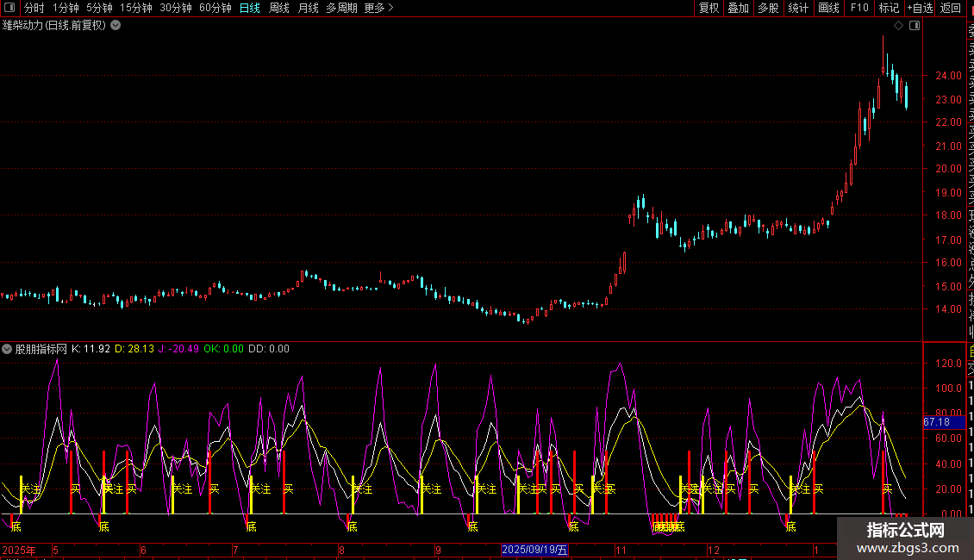Select the 60分钟 period tab
The height and width of the screenshot is (560, 974).
(215, 8)
